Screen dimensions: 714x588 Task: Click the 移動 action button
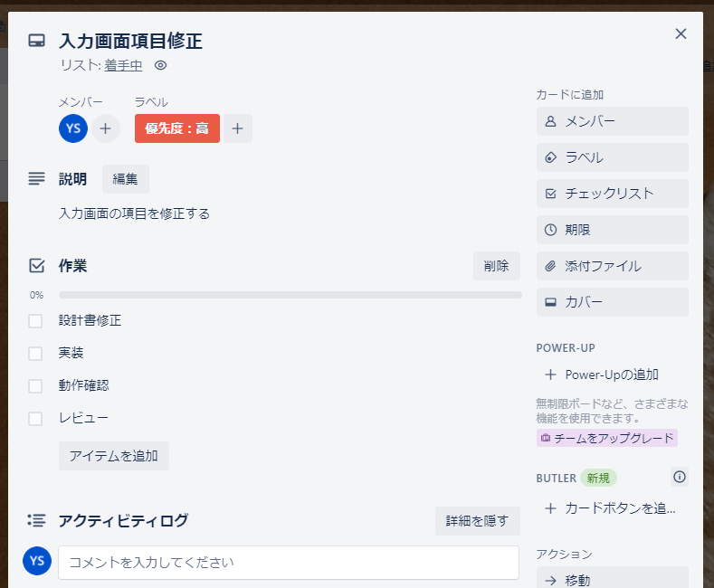[613, 578]
